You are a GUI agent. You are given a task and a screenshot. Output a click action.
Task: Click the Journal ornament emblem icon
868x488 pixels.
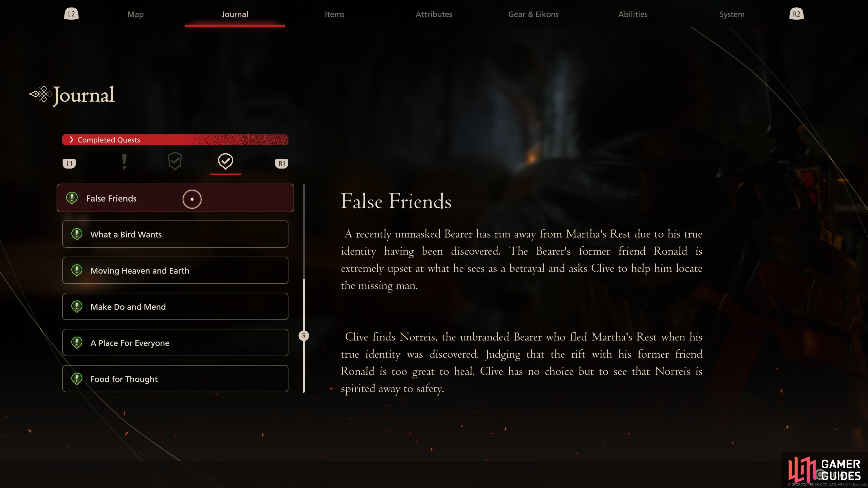[x=40, y=94]
